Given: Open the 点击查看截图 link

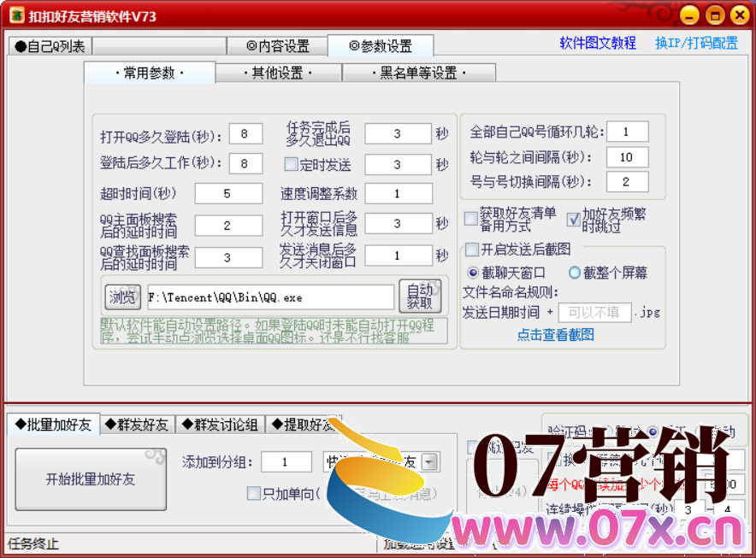Looking at the screenshot, I should (x=555, y=335).
